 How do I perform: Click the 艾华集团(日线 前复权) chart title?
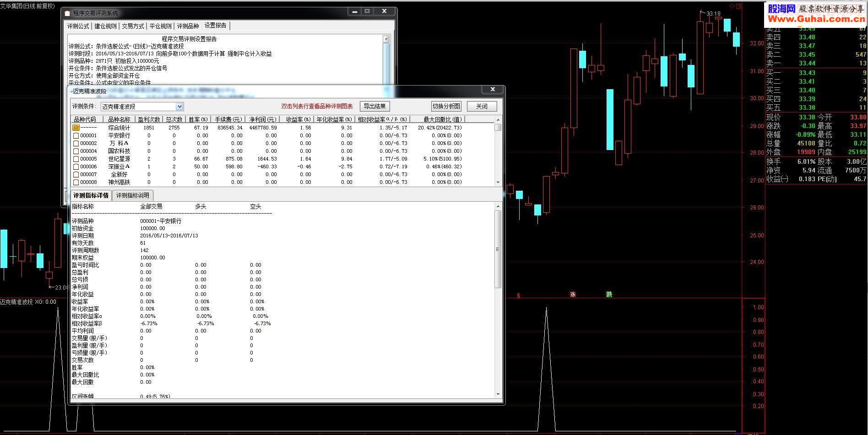(x=27, y=6)
